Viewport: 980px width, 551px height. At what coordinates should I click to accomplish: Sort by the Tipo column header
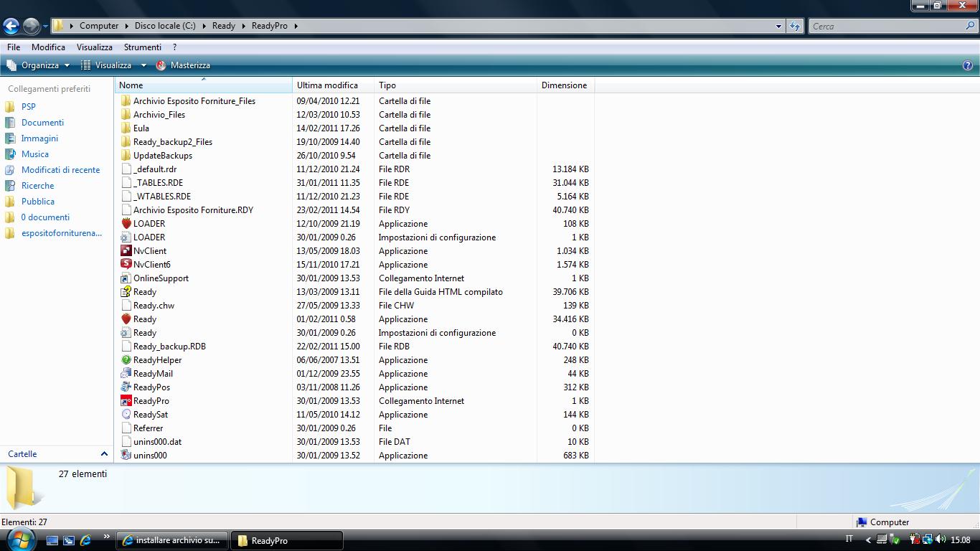click(x=456, y=85)
